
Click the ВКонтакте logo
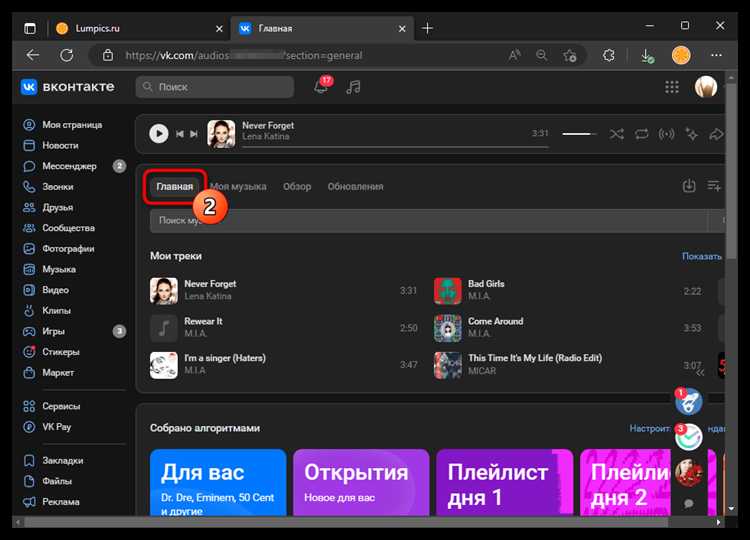coord(68,87)
